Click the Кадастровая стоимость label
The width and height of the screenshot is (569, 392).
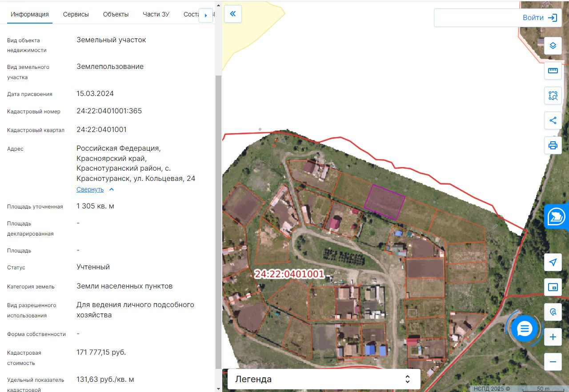[24, 358]
